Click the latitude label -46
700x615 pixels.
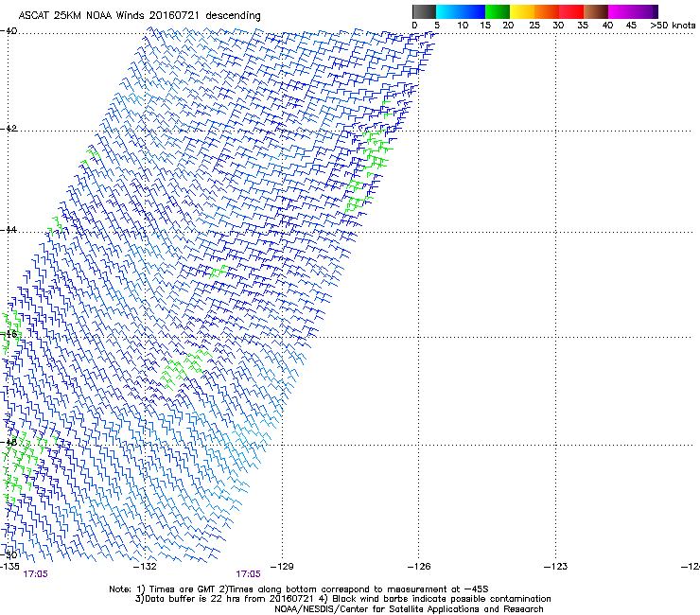point(9,334)
